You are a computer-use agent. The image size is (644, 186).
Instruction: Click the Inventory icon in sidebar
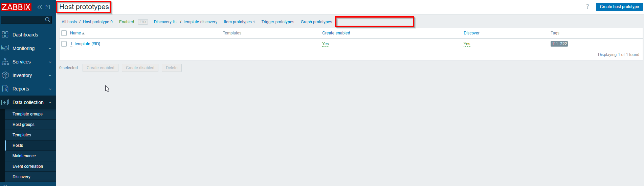(5, 75)
